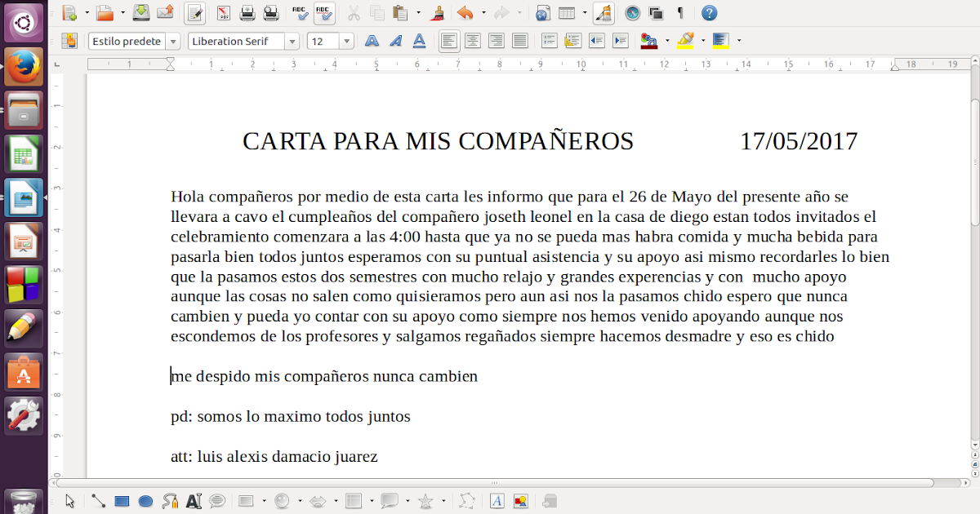Run Spelling and Grammar check
Viewport: 980px width, 514px height.
point(300,12)
